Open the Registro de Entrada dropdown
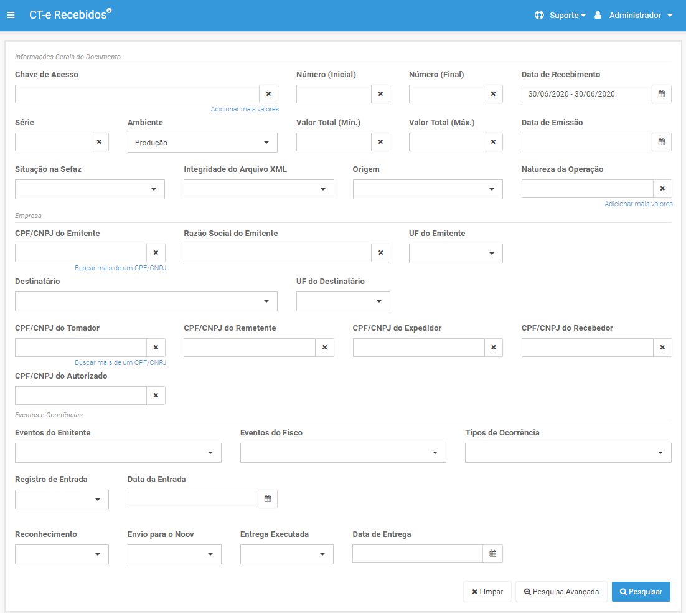Image resolution: width=686 pixels, height=616 pixels. pos(62,500)
